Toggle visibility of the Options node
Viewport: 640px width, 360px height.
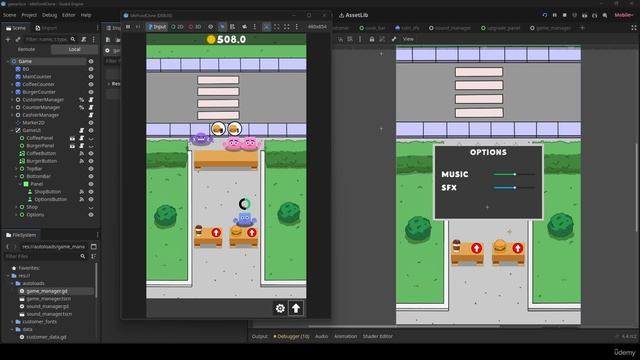(91, 215)
